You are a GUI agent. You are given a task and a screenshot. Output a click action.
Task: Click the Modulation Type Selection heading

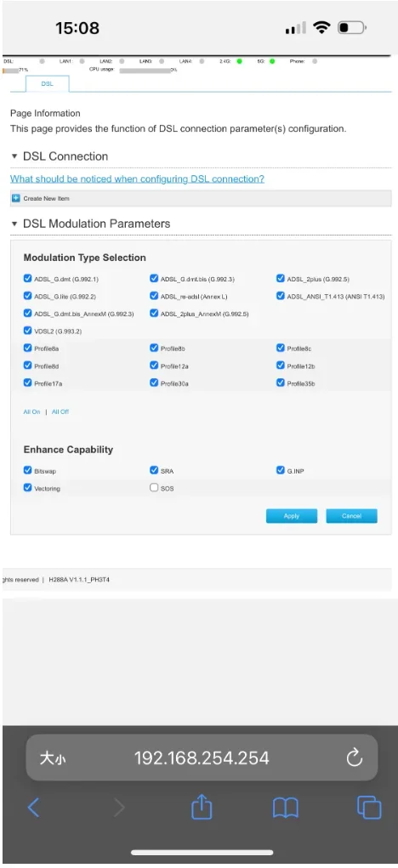[85, 258]
